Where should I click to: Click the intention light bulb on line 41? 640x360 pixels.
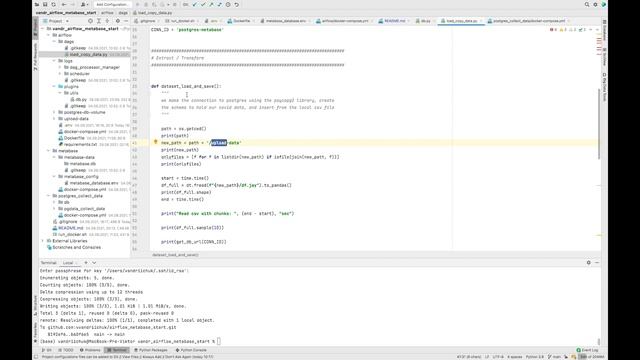coord(156,142)
